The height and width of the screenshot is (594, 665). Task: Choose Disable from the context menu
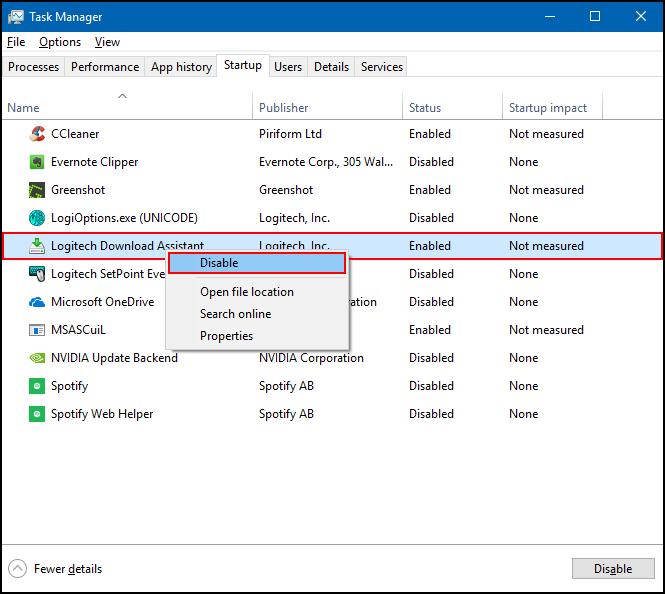click(x=257, y=263)
